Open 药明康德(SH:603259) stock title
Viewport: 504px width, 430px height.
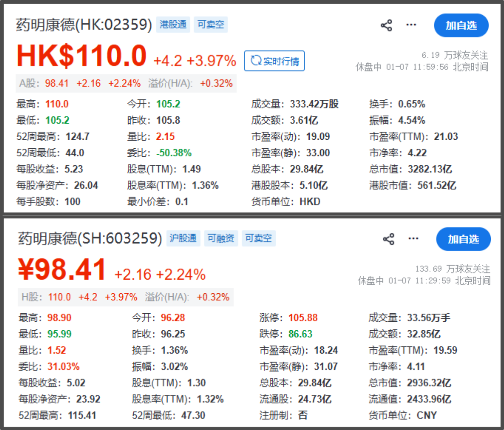pos(90,238)
